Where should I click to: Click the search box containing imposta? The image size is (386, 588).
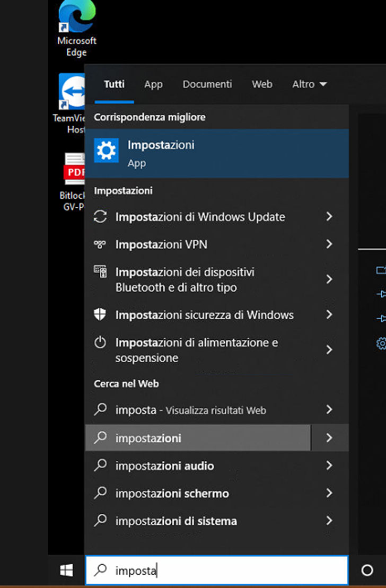[217, 571]
